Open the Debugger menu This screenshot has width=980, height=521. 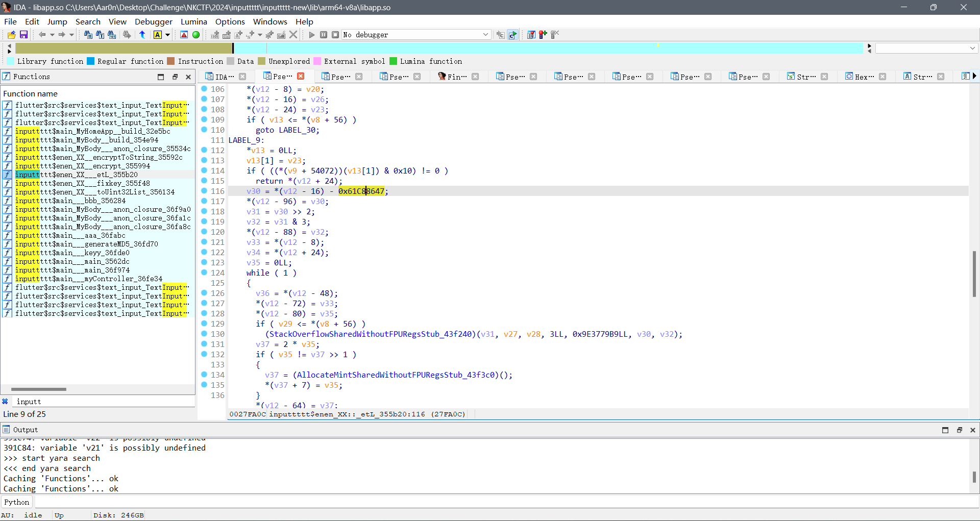154,21
